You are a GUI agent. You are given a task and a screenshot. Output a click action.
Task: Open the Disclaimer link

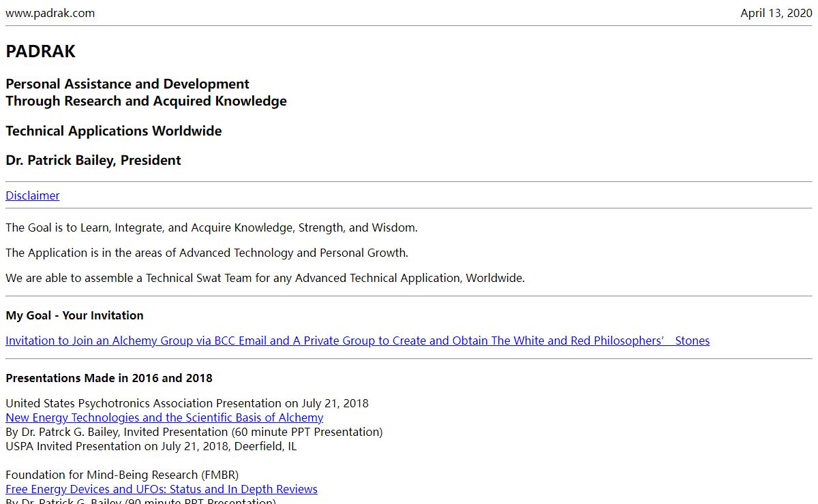pyautogui.click(x=33, y=195)
